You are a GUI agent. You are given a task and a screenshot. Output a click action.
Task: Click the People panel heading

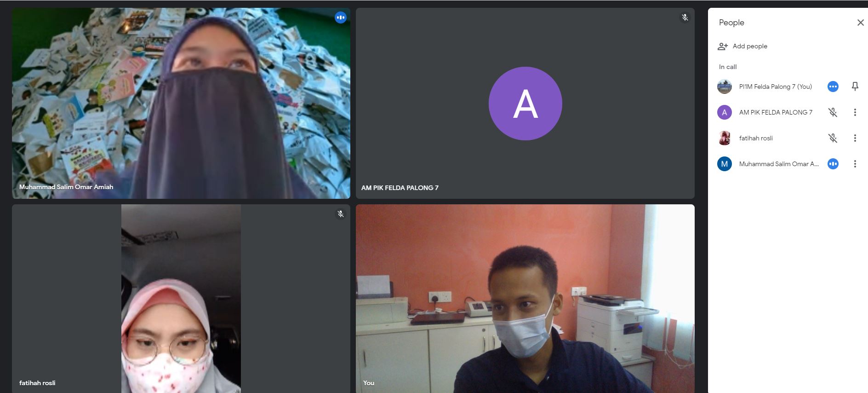(731, 23)
